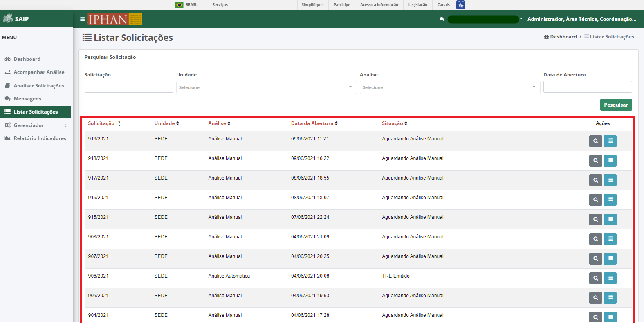Screen dimensions: 644x323
Task: Open chat messages icon in header
Action: click(x=442, y=19)
